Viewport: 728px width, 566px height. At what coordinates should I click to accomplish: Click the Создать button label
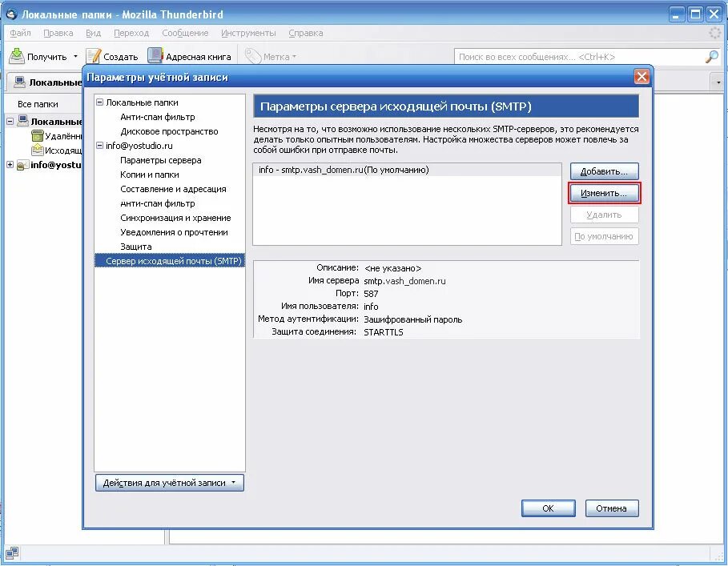[x=121, y=57]
